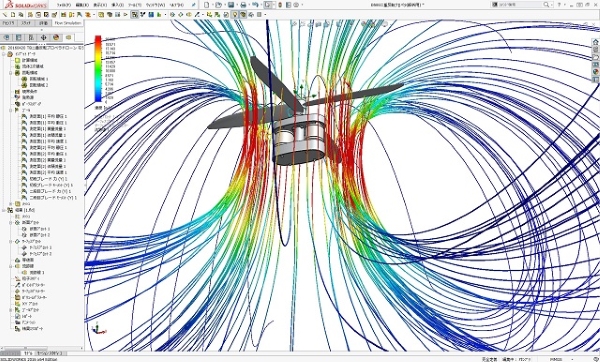The height and width of the screenshot is (362, 600).
Task: Open the ファイル(F) menu
Action: point(64,5)
